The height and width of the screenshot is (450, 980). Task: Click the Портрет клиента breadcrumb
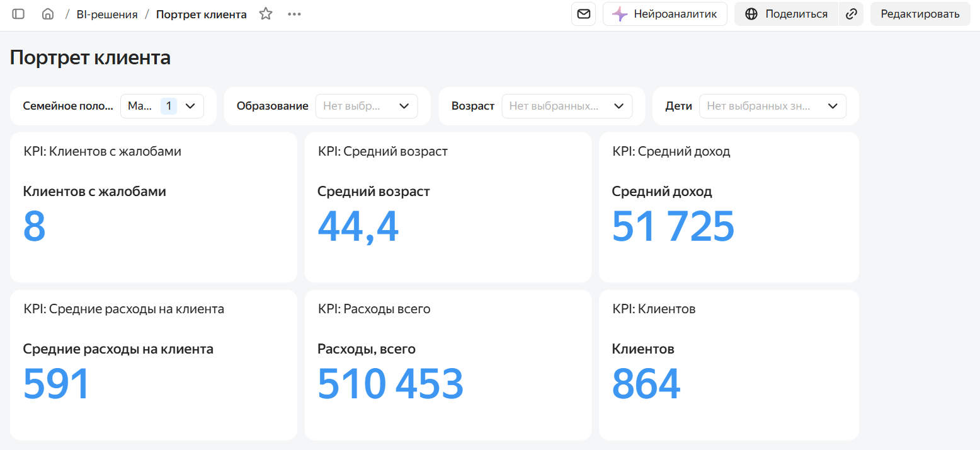click(x=202, y=14)
